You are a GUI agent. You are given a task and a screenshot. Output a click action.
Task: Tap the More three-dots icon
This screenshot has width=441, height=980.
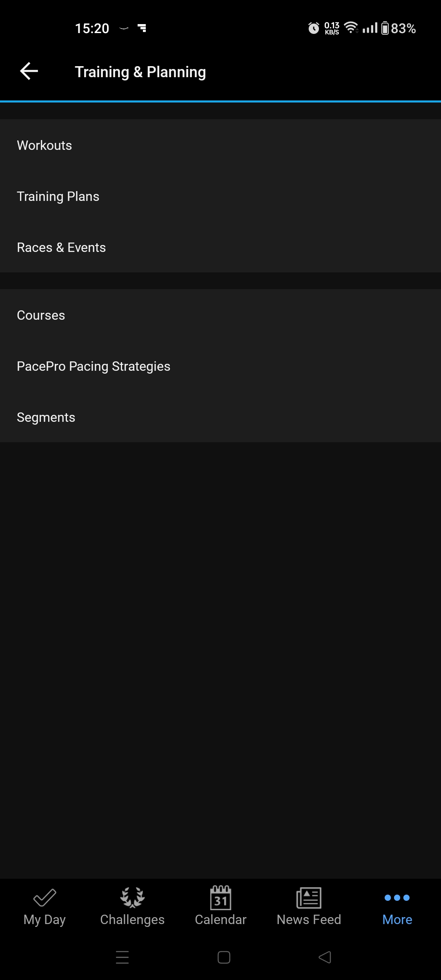click(397, 898)
